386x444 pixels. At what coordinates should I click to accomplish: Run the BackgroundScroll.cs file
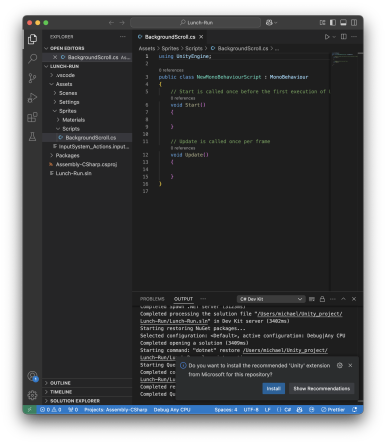[327, 37]
